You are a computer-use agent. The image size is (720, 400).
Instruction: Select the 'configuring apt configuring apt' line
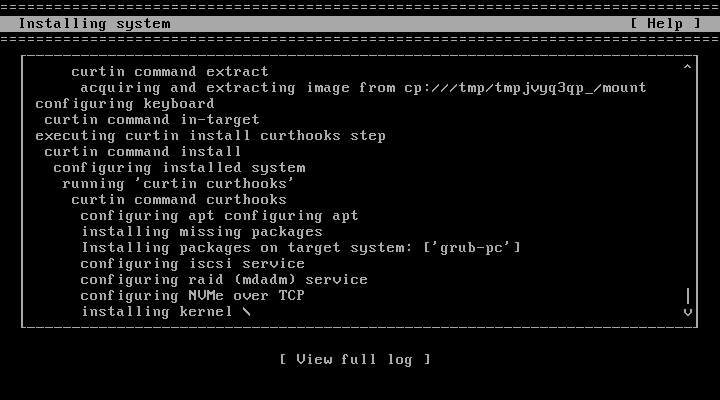tap(219, 216)
